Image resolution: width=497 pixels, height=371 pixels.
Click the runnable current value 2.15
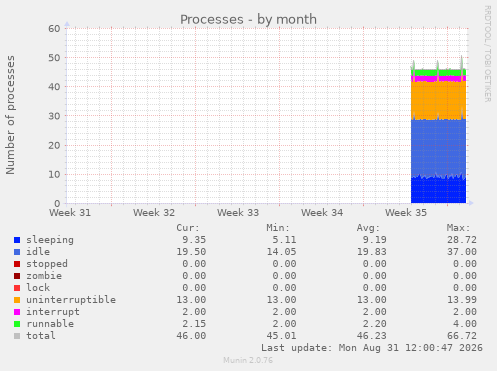pyautogui.click(x=194, y=324)
